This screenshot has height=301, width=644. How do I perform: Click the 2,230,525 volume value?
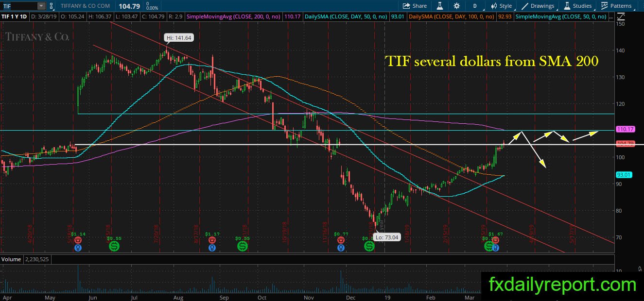[36, 259]
